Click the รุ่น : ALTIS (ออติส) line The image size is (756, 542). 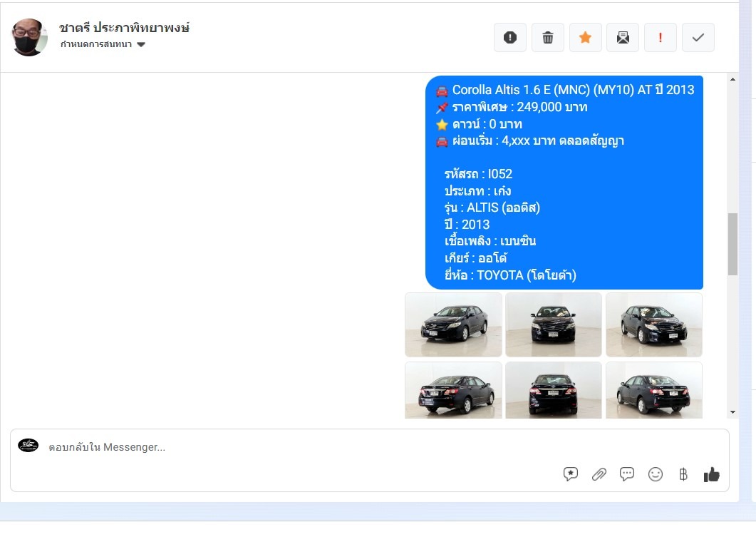point(492,208)
